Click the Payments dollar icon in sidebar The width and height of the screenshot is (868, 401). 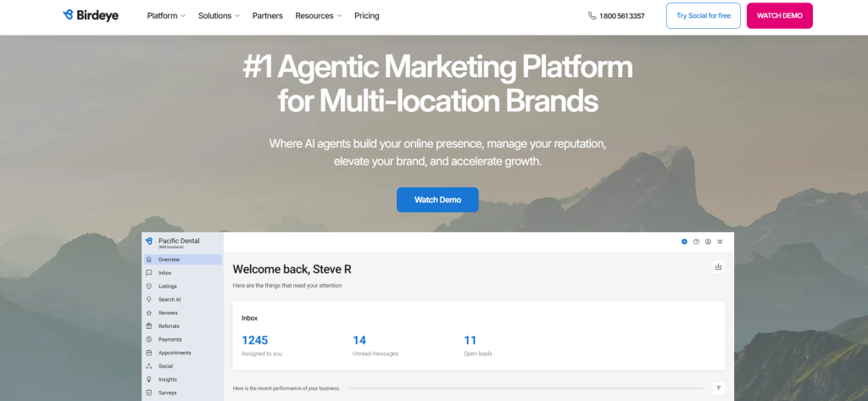pyautogui.click(x=149, y=339)
